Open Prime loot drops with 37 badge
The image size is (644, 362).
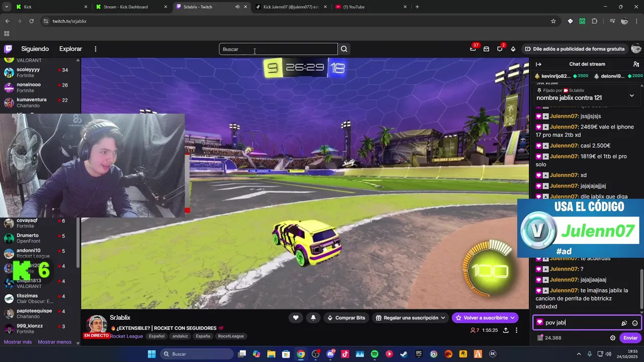click(473, 49)
